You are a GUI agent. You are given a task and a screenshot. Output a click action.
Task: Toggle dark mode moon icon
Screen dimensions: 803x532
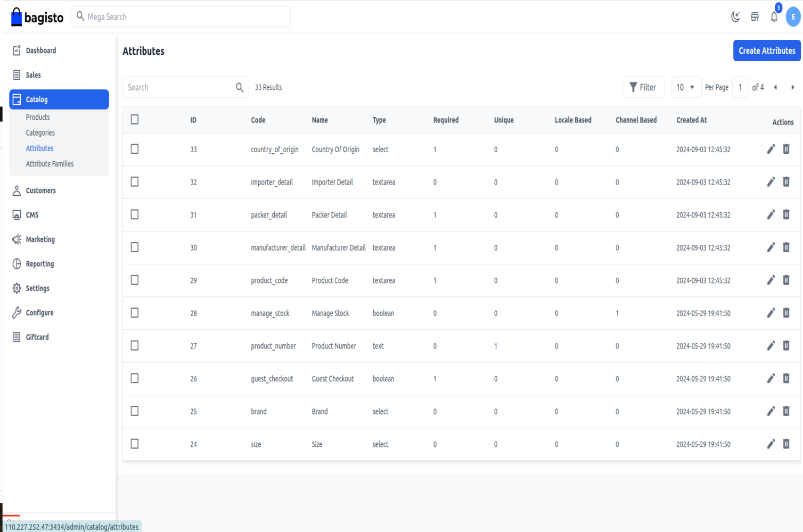pos(735,17)
